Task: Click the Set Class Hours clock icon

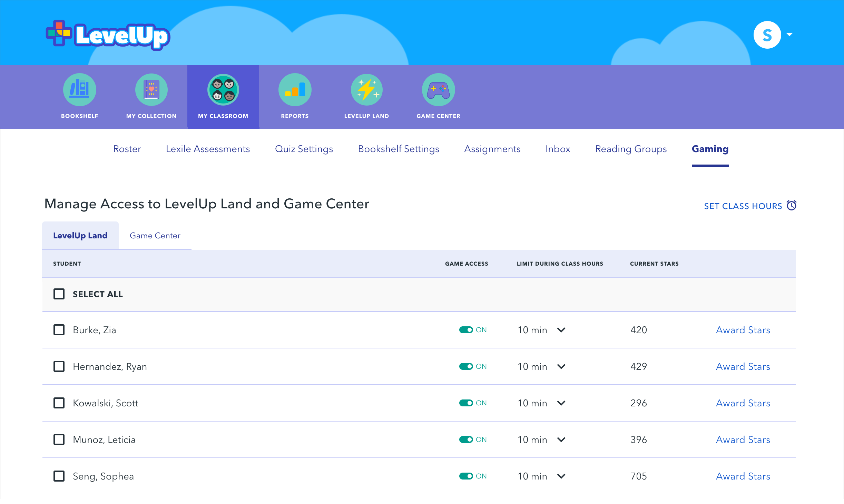Action: pyautogui.click(x=792, y=206)
